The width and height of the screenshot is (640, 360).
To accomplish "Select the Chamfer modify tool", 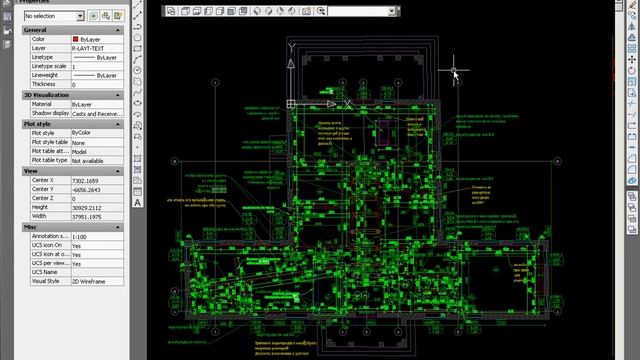I will click(632, 158).
